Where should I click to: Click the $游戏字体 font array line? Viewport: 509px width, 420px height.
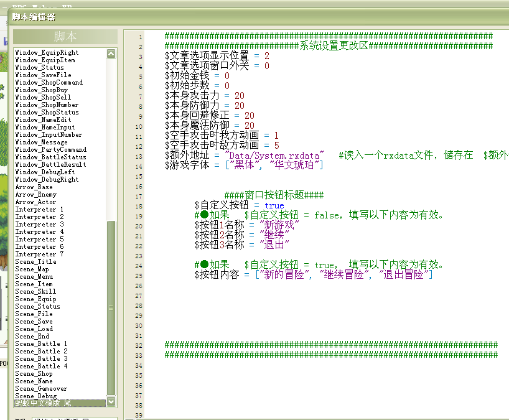(244, 166)
